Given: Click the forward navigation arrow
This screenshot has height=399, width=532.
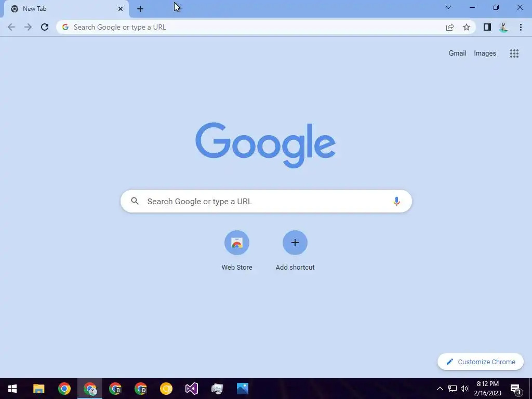Looking at the screenshot, I should pyautogui.click(x=28, y=27).
